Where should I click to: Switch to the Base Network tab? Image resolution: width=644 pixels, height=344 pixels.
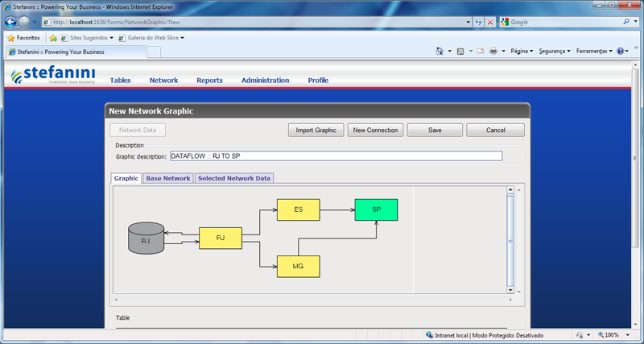point(167,178)
